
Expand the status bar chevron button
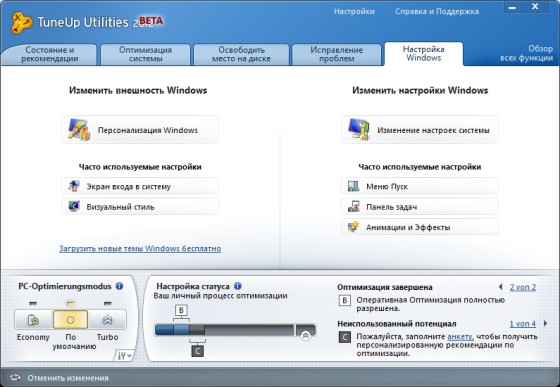pyautogui.click(x=305, y=335)
